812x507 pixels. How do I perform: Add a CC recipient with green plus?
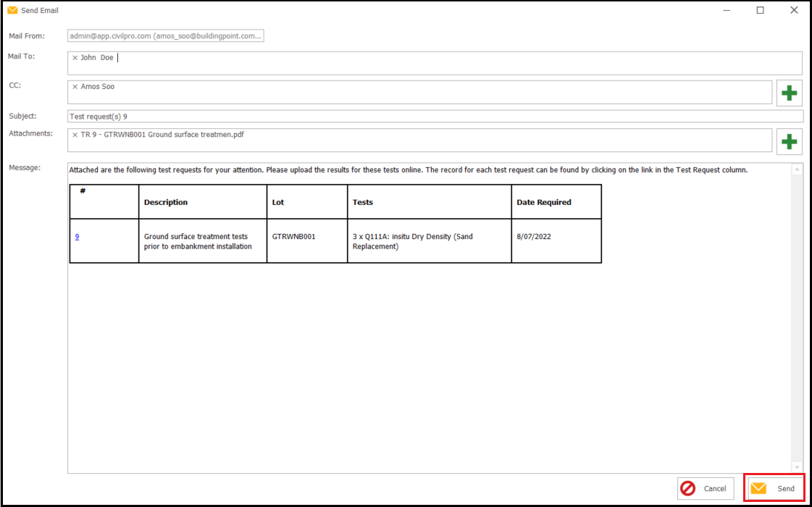790,93
